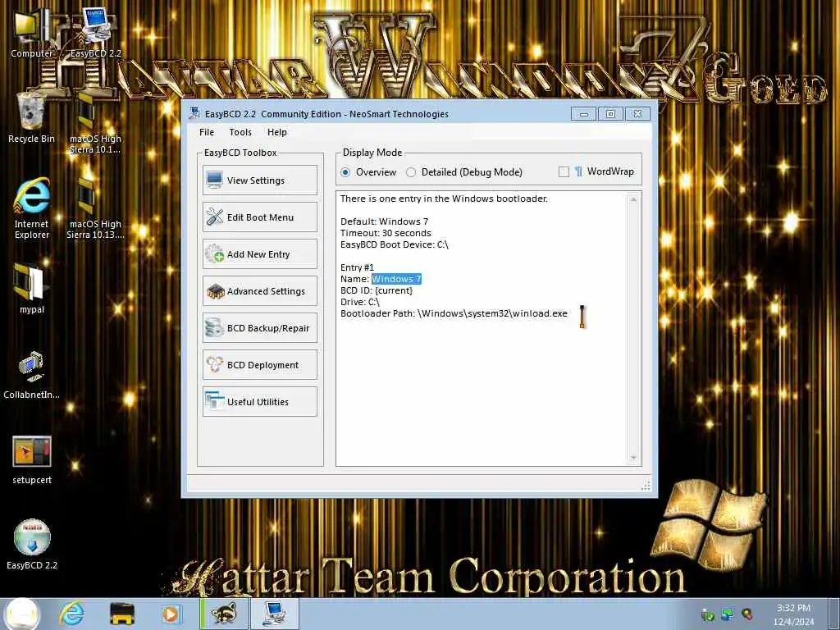Open the Start menu orb
The height and width of the screenshot is (630, 840).
(x=22, y=614)
